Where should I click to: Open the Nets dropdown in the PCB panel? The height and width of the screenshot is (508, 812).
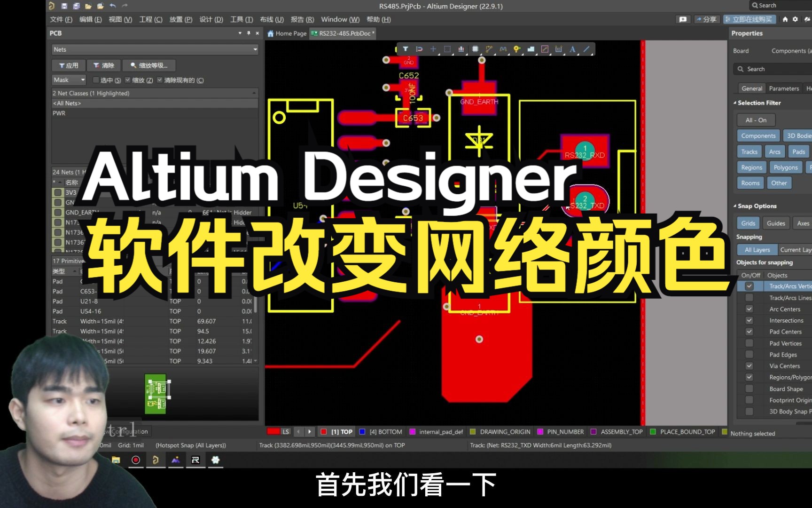click(x=155, y=49)
